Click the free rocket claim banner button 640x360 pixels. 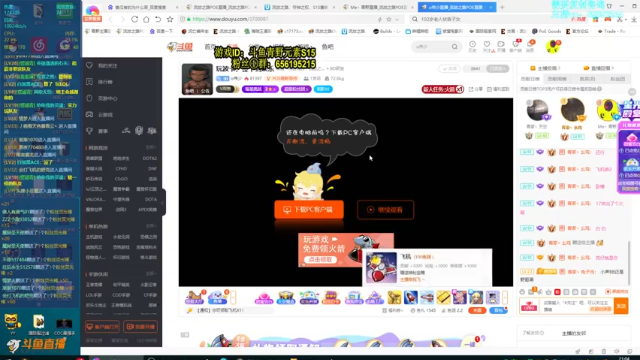pyautogui.click(x=320, y=260)
